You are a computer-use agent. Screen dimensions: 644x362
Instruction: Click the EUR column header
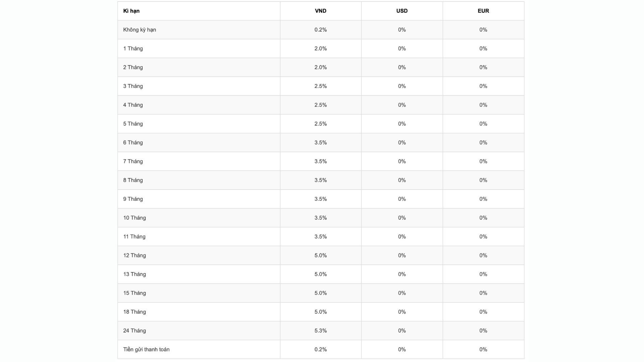483,11
